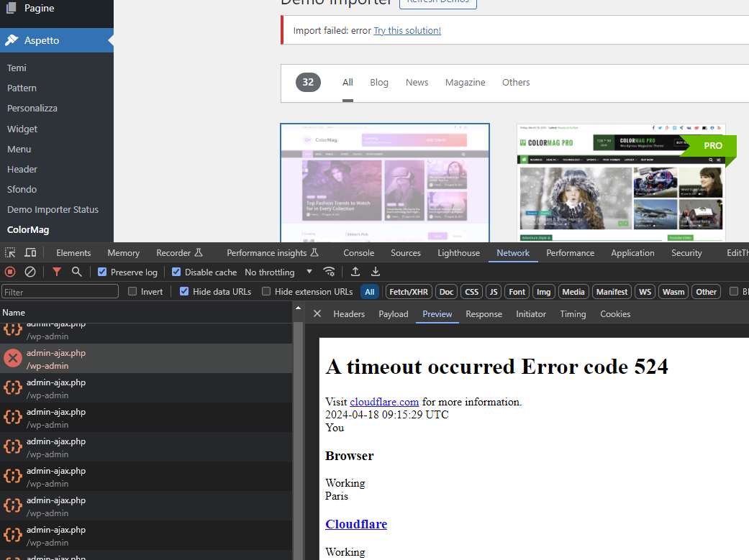Select the ColorMag Pro demo thumbnail
Screen dimensions: 749x560
pos(621,183)
